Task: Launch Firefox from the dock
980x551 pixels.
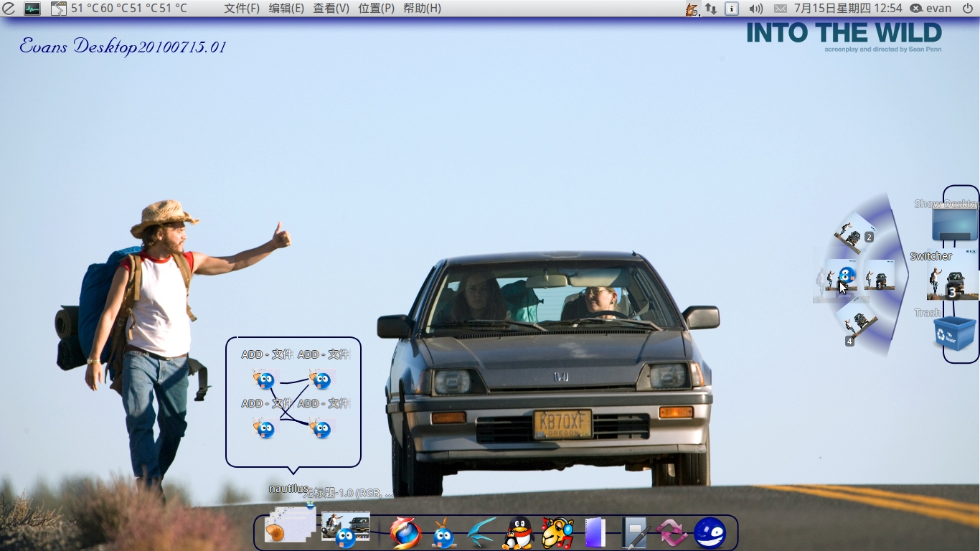Action: [x=405, y=533]
